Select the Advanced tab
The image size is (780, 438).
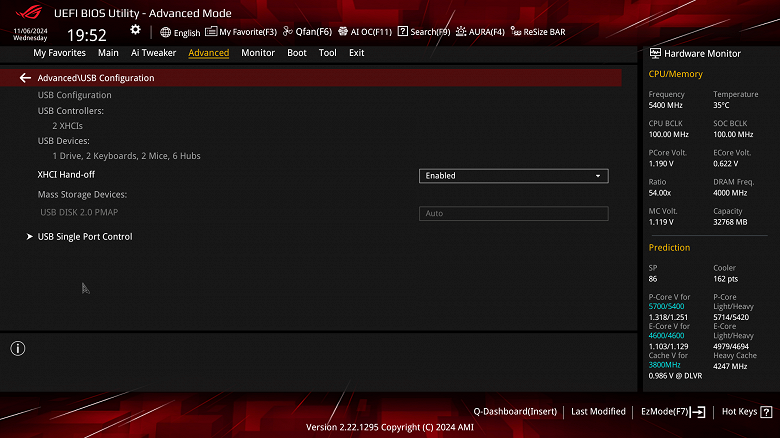pos(208,53)
